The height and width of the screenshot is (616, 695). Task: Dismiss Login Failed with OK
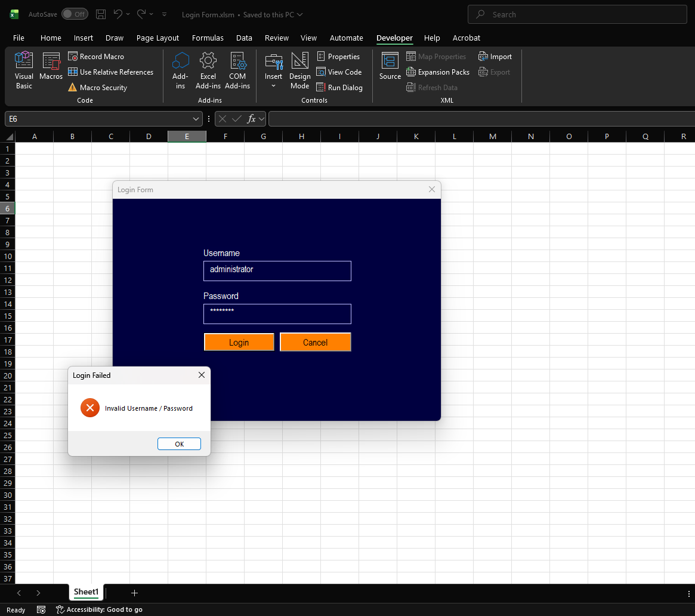coord(179,443)
